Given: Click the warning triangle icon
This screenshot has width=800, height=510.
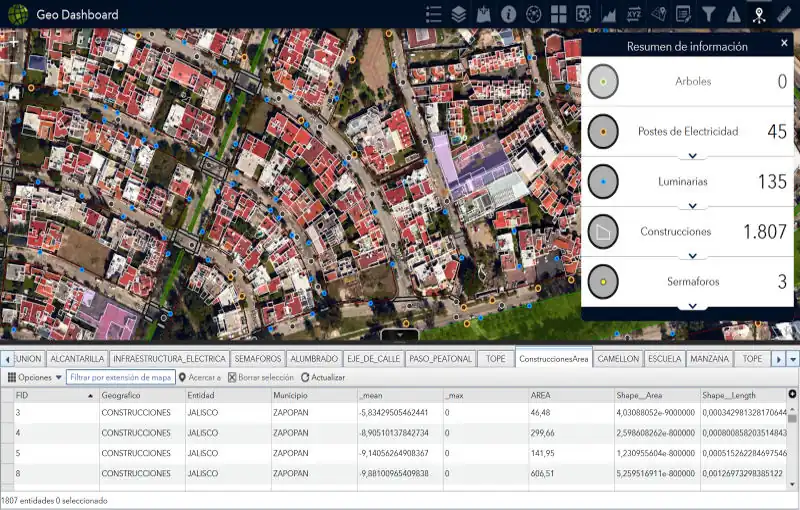Looking at the screenshot, I should point(734,14).
